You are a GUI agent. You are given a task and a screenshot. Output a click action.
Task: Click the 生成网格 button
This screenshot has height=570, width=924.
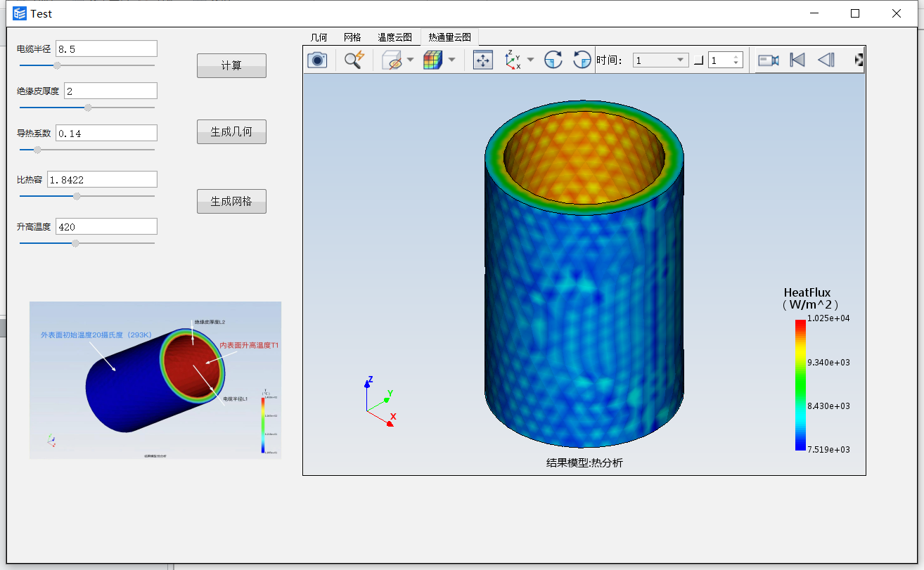tap(231, 201)
